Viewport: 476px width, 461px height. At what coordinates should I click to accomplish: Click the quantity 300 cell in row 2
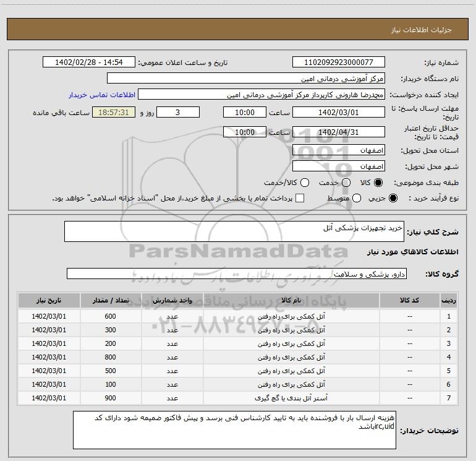[111, 330]
